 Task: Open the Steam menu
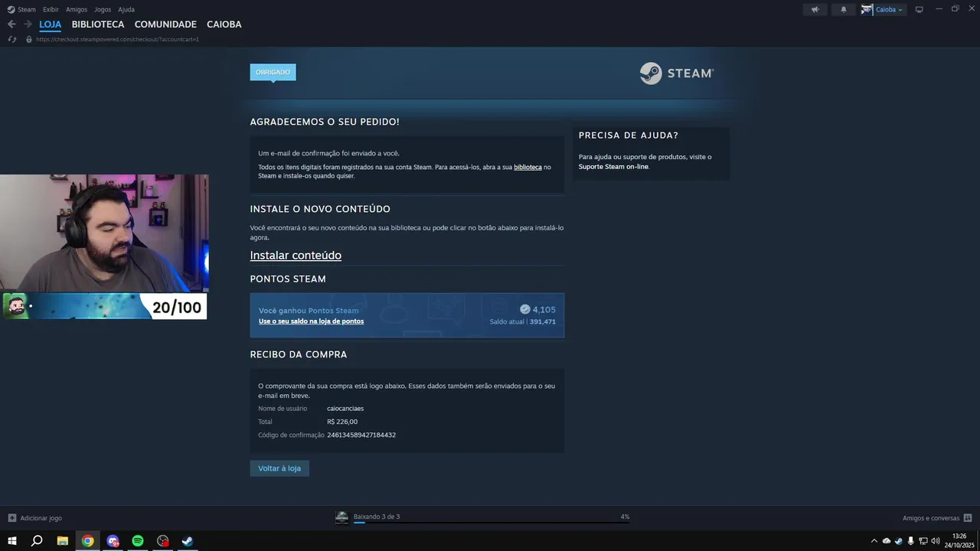click(x=27, y=9)
